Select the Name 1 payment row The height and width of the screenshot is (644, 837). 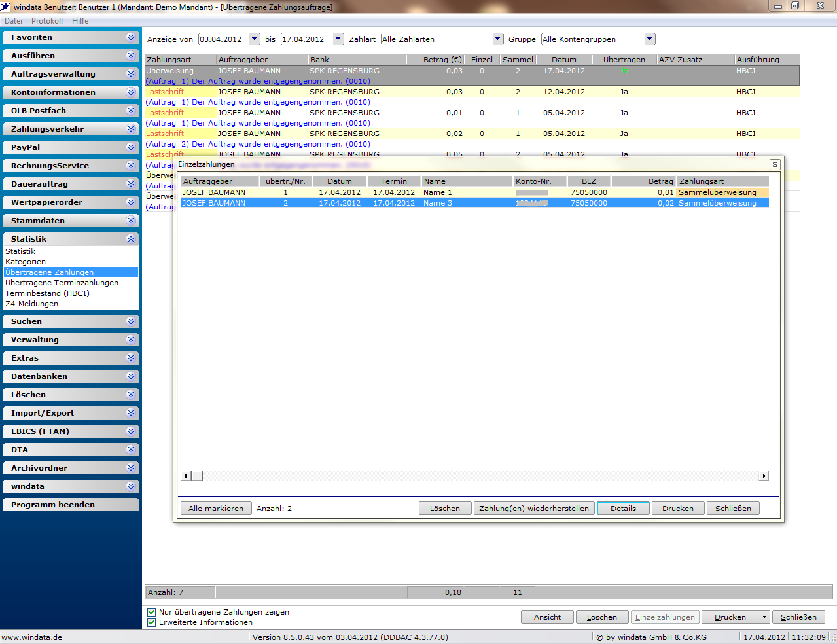click(474, 192)
